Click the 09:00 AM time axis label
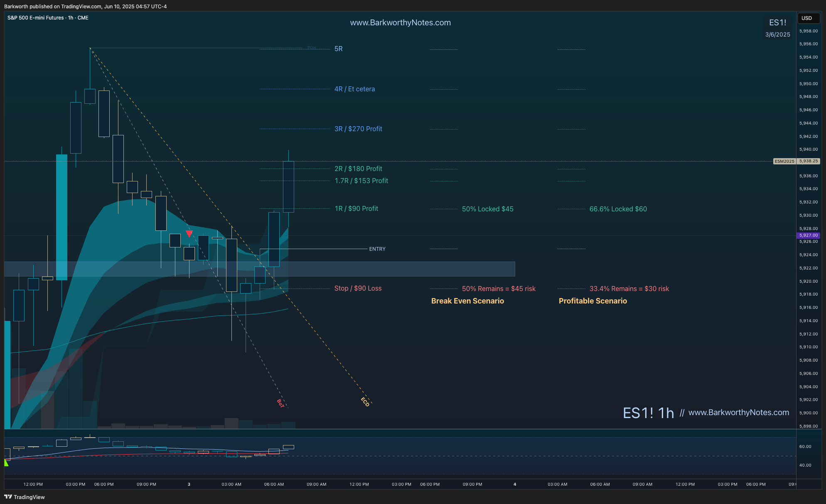 316,484
